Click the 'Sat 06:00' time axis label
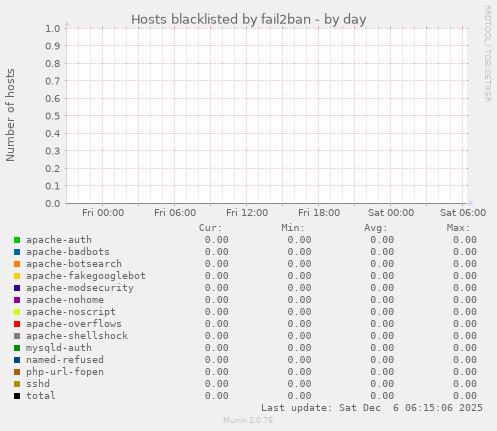Viewport: 497px width, 431px height. point(463,213)
